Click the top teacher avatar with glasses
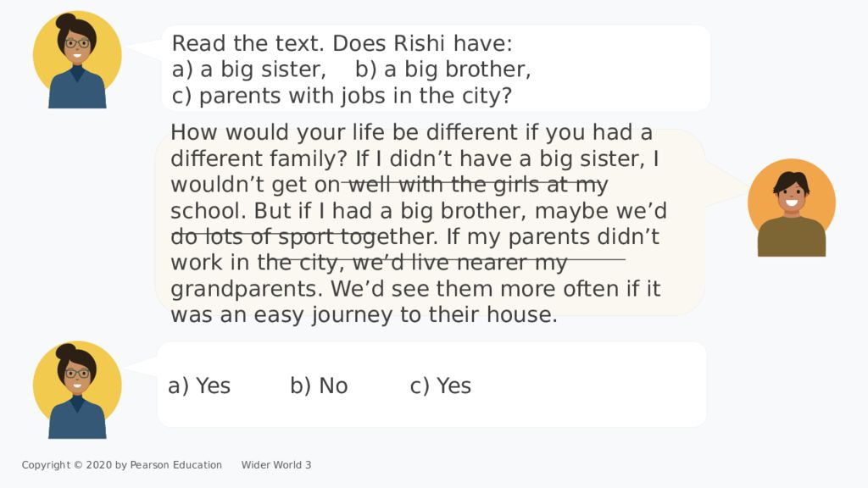 point(77,60)
